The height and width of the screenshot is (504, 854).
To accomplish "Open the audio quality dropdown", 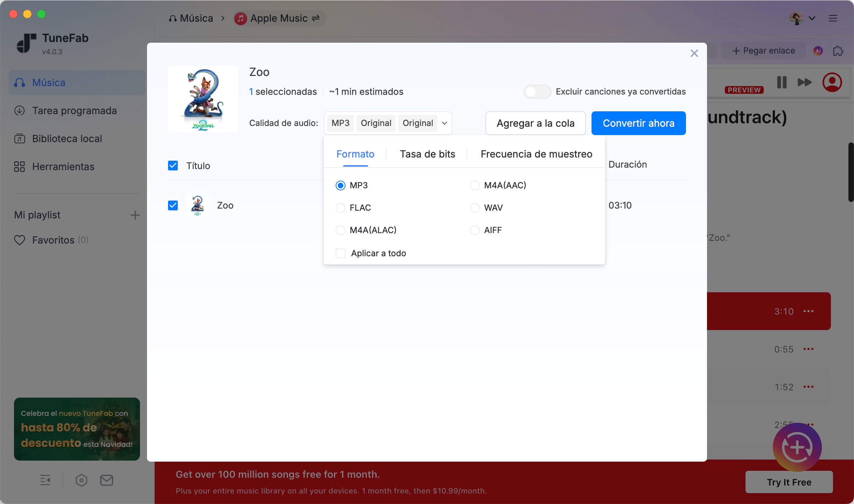I will [x=444, y=123].
